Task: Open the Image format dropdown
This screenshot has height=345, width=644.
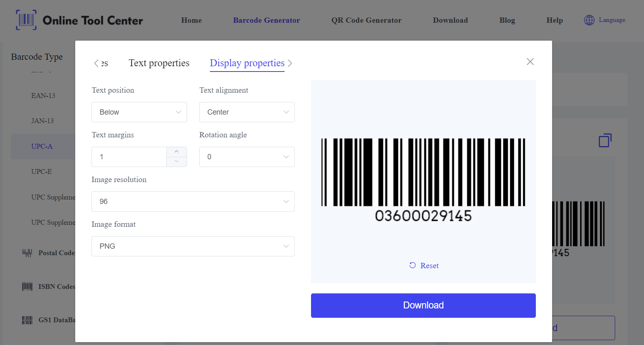Action: [x=193, y=246]
